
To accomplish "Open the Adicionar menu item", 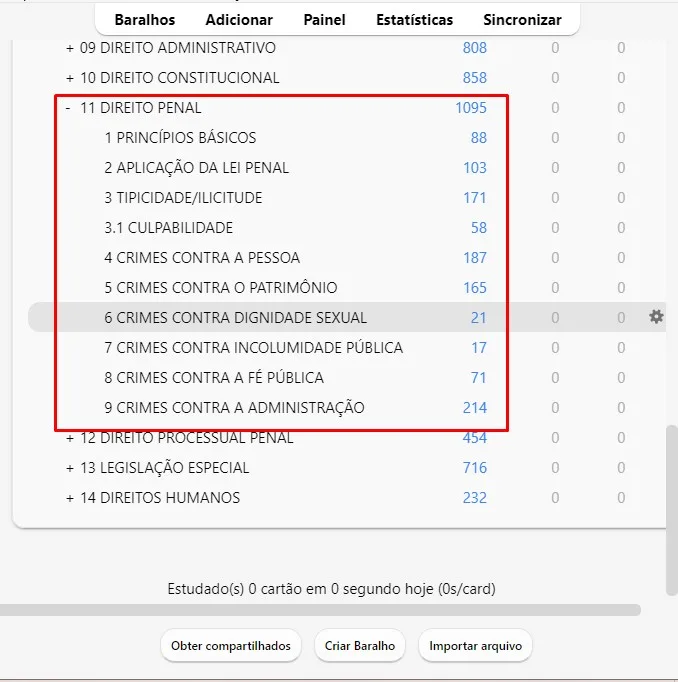I will [239, 20].
